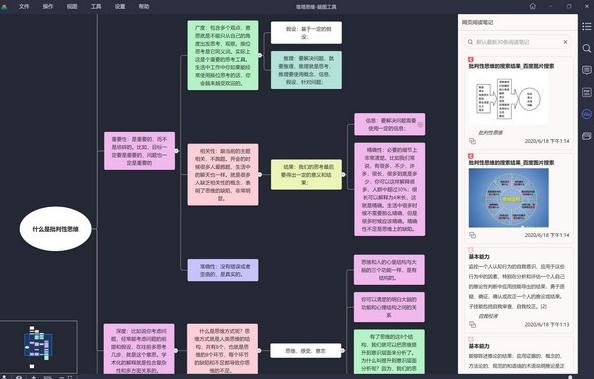
Task: Select the 什么是思维方式呢 node
Action: point(222,349)
